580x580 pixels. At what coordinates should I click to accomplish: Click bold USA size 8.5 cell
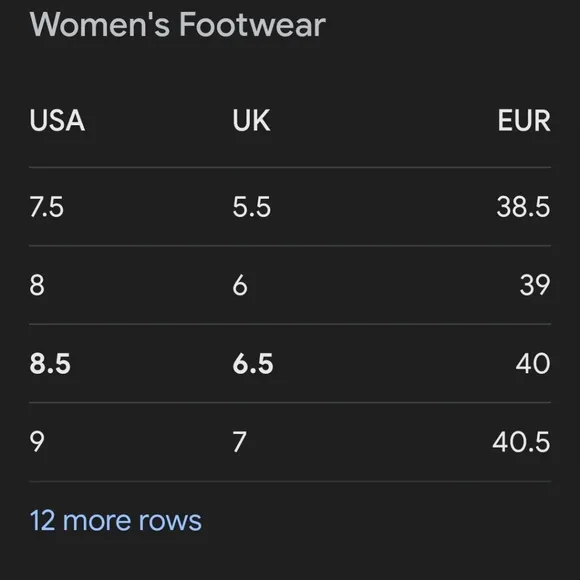pyautogui.click(x=50, y=364)
